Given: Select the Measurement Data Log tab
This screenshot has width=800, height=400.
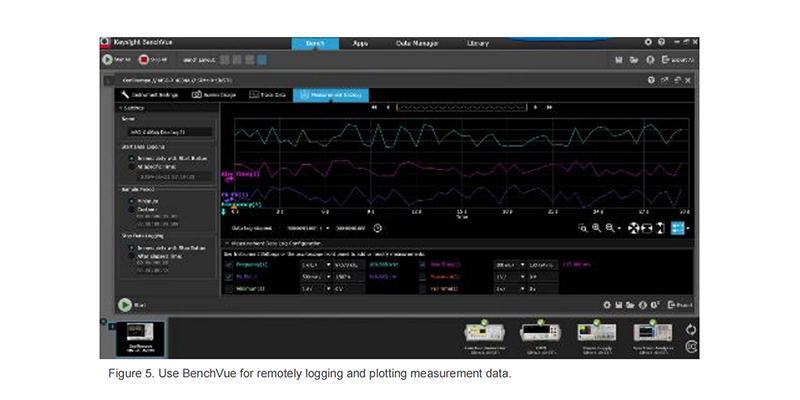Looking at the screenshot, I should click(331, 95).
